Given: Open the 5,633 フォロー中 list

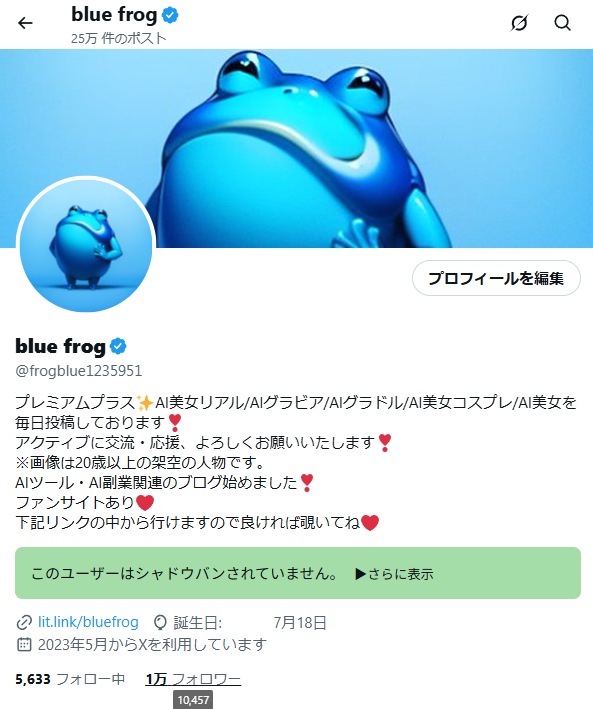Looking at the screenshot, I should pyautogui.click(x=70, y=679).
